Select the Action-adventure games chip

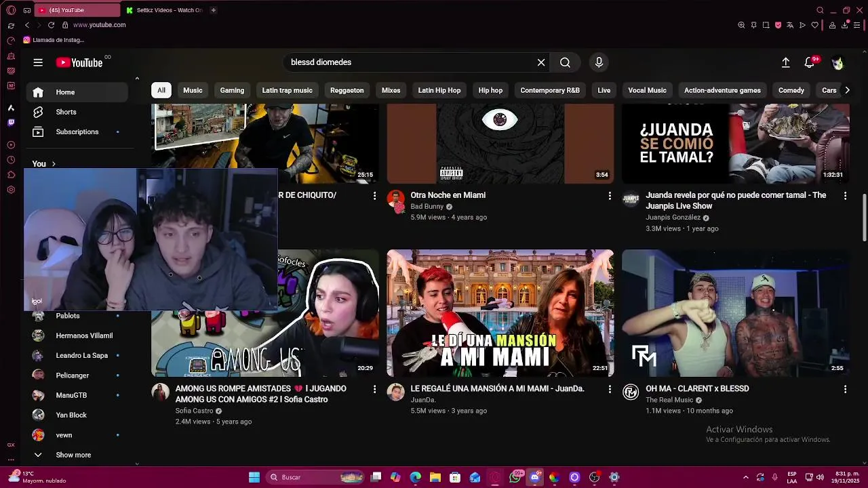tap(722, 90)
